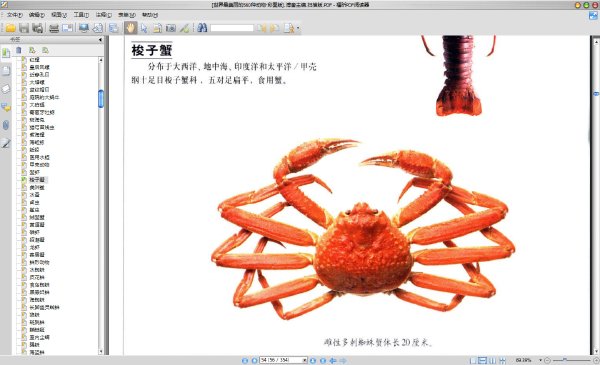The image size is (600, 365).
Task: Click the Find Next icon beside search box
Action: 275,28
